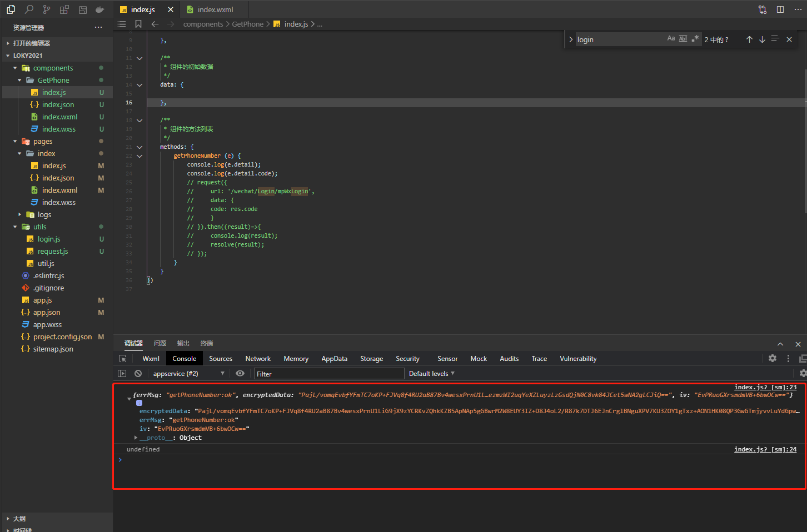This screenshot has width=807, height=532.
Task: Collapse the debugger panel with up chevron
Action: pyautogui.click(x=780, y=344)
